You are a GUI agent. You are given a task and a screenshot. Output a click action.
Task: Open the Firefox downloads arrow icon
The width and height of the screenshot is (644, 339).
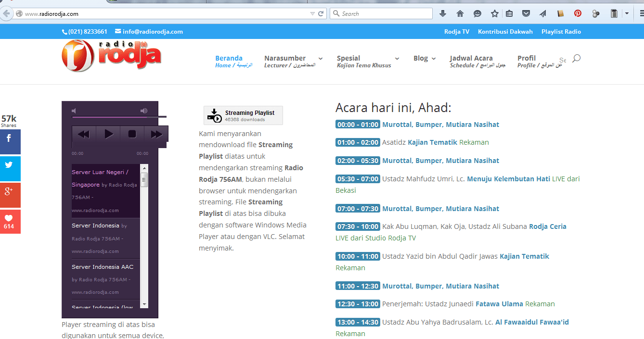click(443, 14)
